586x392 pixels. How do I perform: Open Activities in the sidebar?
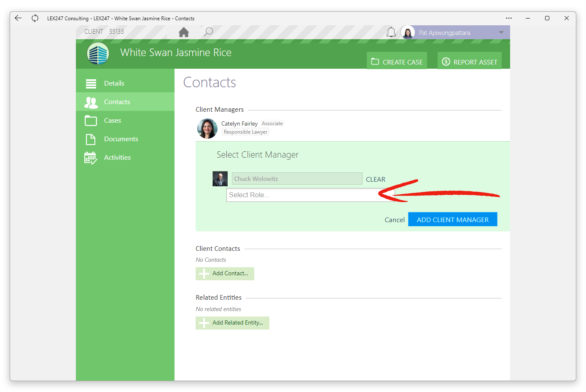[x=125, y=158]
